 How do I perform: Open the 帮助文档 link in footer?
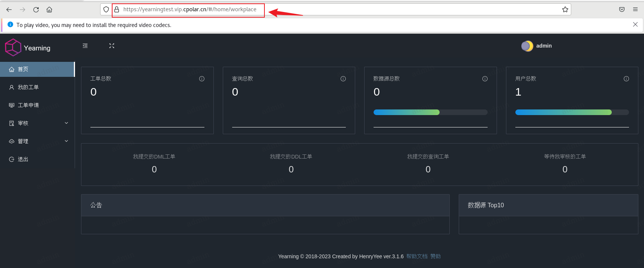coord(417,256)
